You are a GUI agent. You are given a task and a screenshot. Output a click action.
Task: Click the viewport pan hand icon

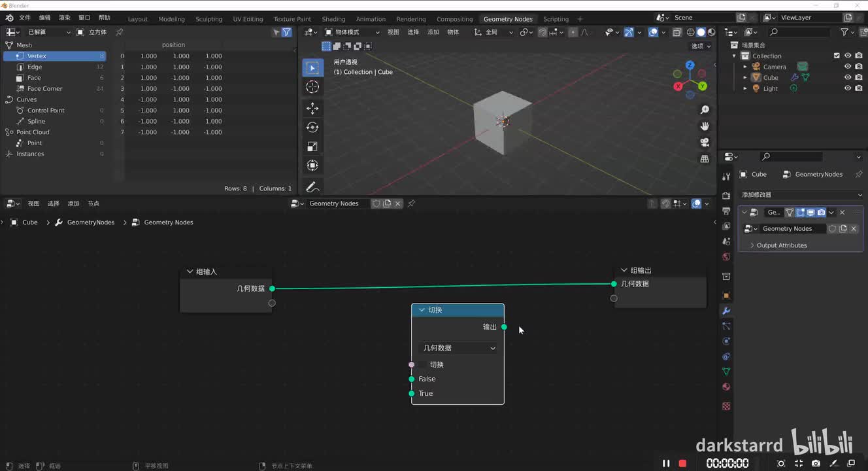coord(705,126)
